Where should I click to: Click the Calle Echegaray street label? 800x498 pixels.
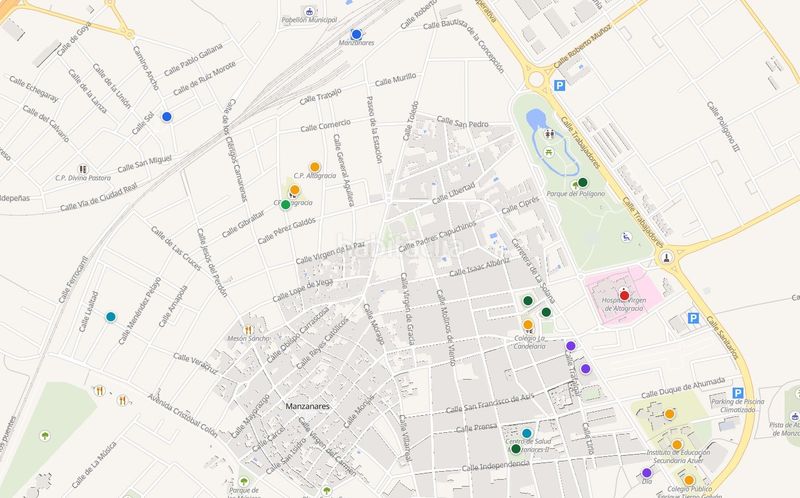[34, 89]
